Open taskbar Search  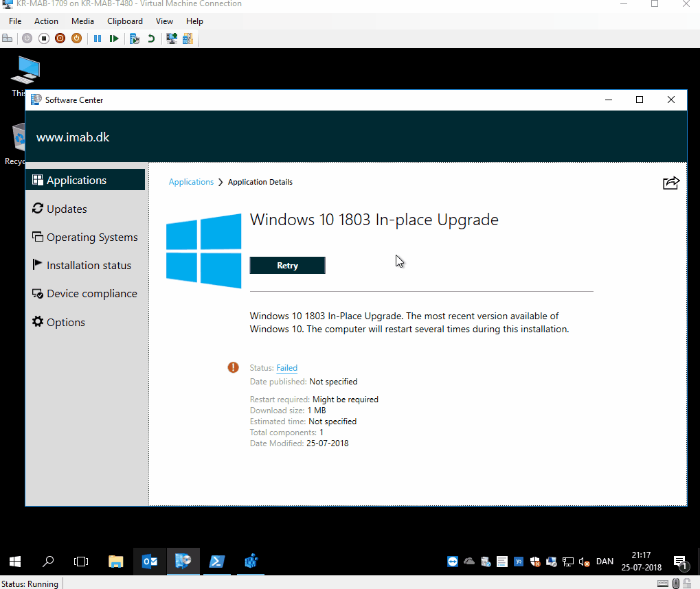pos(48,562)
